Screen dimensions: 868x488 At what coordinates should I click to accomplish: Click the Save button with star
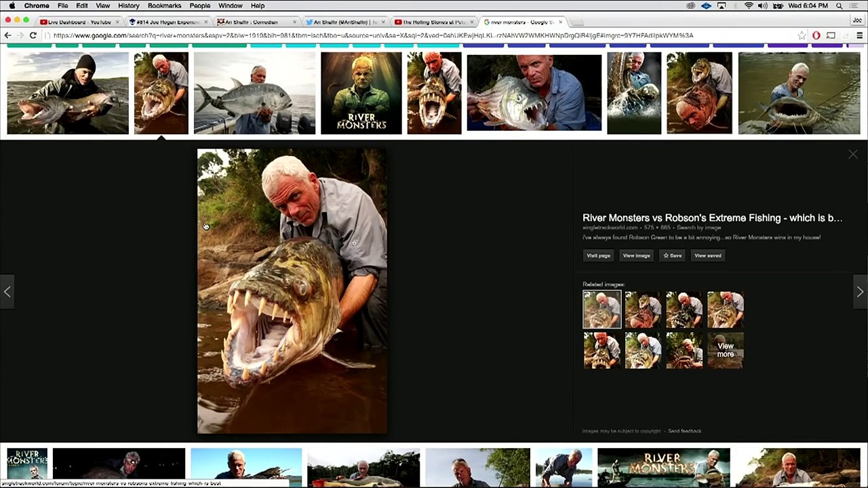672,256
